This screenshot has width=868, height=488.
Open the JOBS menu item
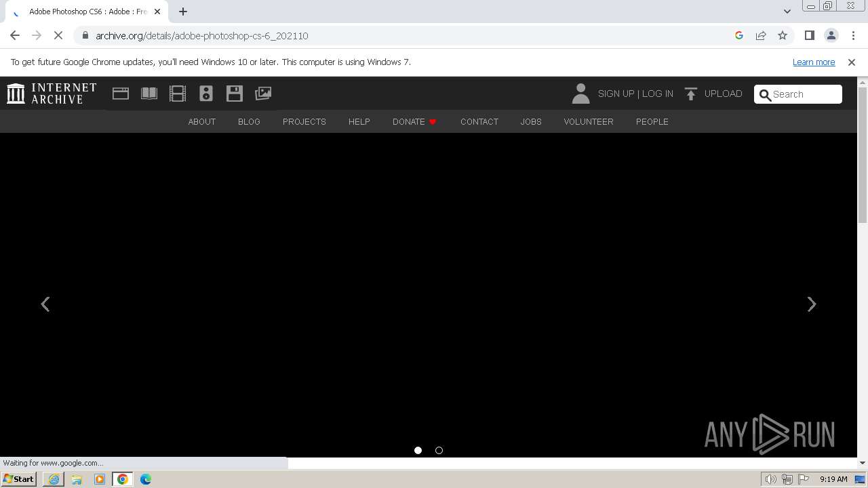click(531, 121)
